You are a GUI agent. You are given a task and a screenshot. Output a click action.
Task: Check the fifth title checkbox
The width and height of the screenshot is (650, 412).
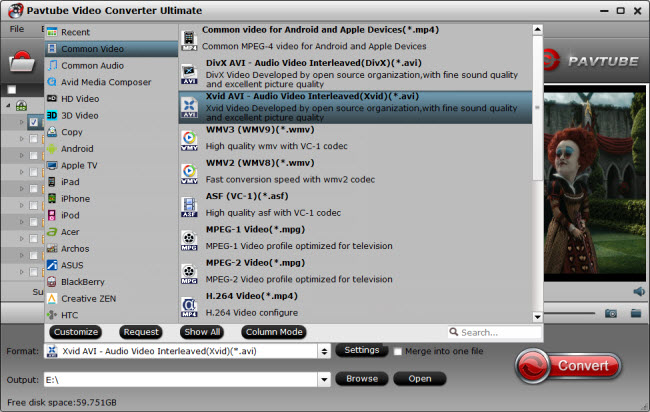(34, 189)
